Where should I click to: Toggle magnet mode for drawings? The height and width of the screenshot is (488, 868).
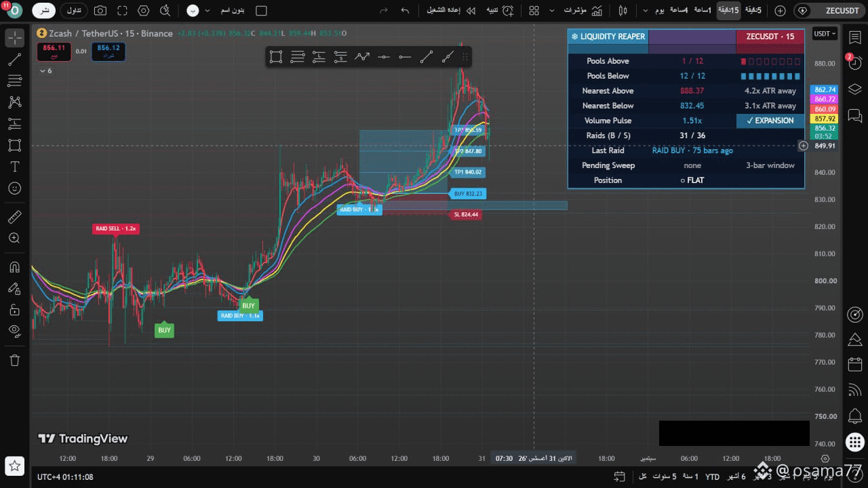click(14, 267)
